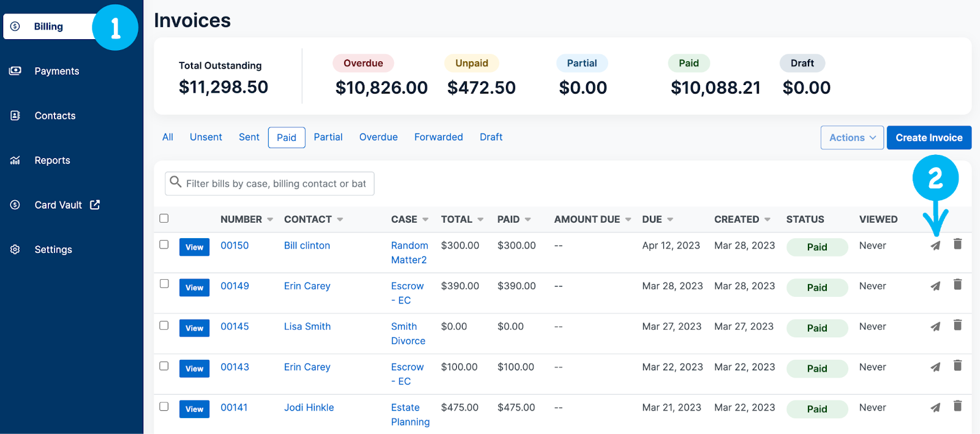980x434 pixels.
Task: Open AMOUNT DUE column sort dropdown
Action: (628, 220)
